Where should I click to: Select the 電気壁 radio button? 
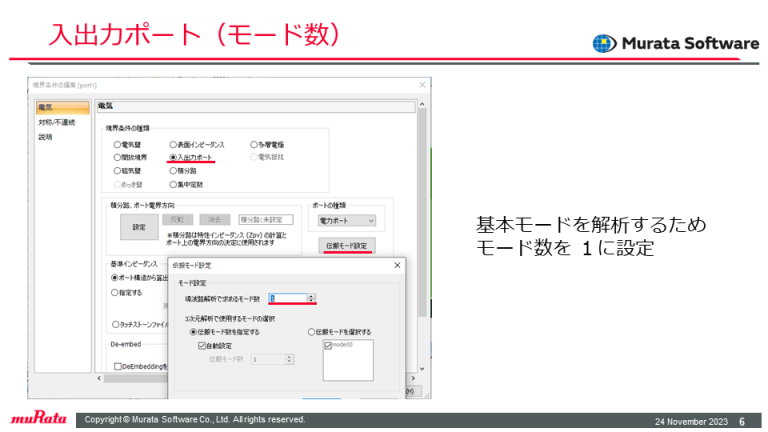[118, 144]
